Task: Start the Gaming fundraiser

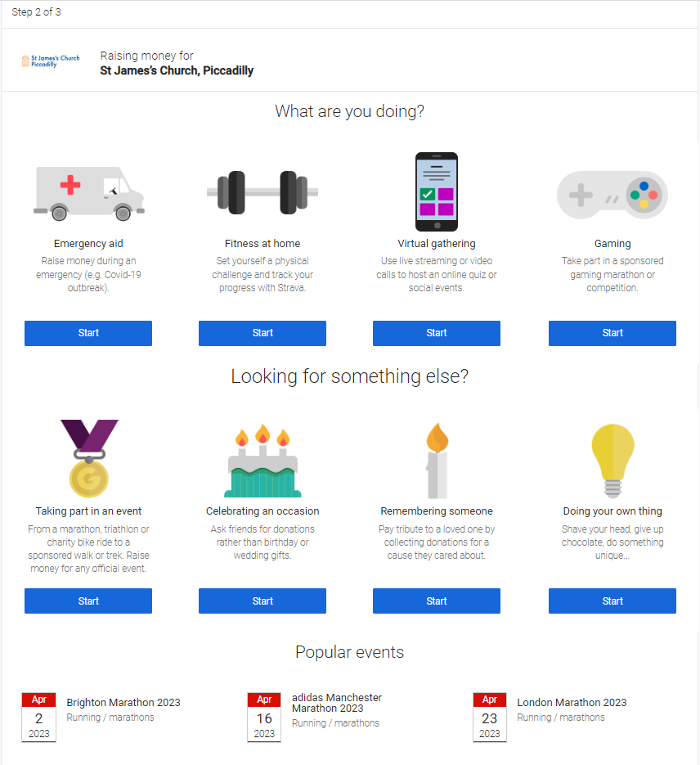Action: 612,333
